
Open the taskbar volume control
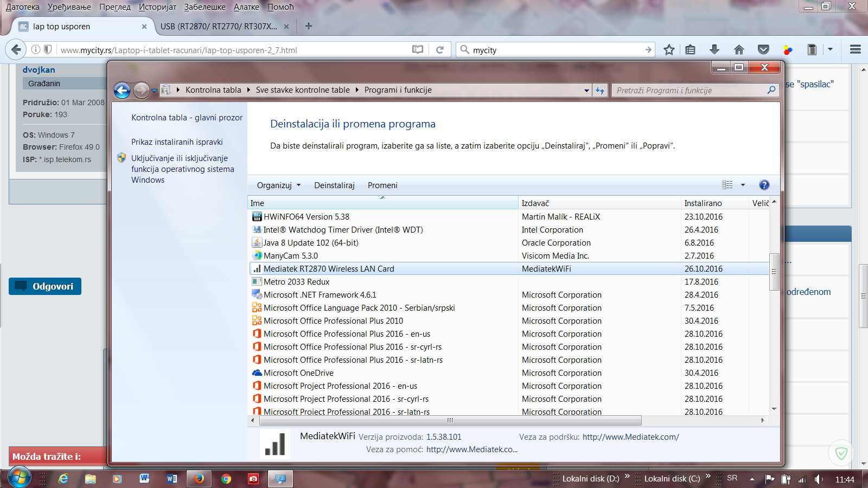tap(819, 479)
